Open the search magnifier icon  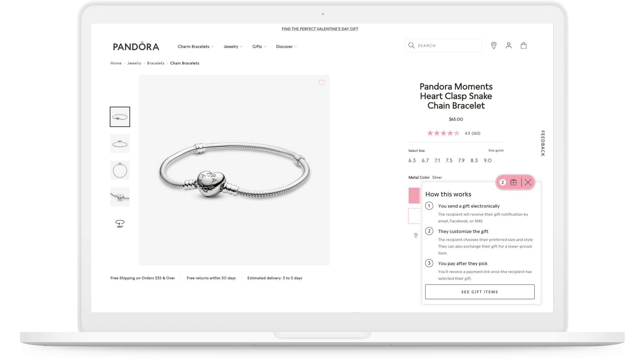(x=411, y=45)
